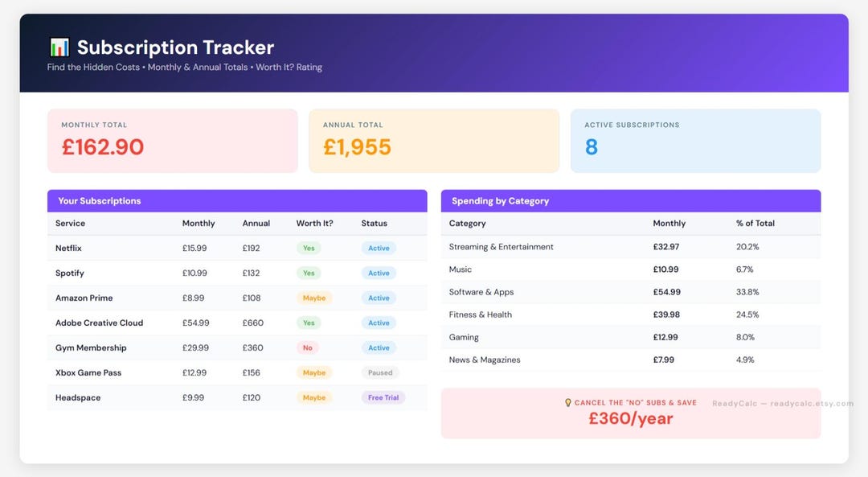The width and height of the screenshot is (868, 477).
Task: Click Spotify annual cost £132
Action: click(x=252, y=273)
